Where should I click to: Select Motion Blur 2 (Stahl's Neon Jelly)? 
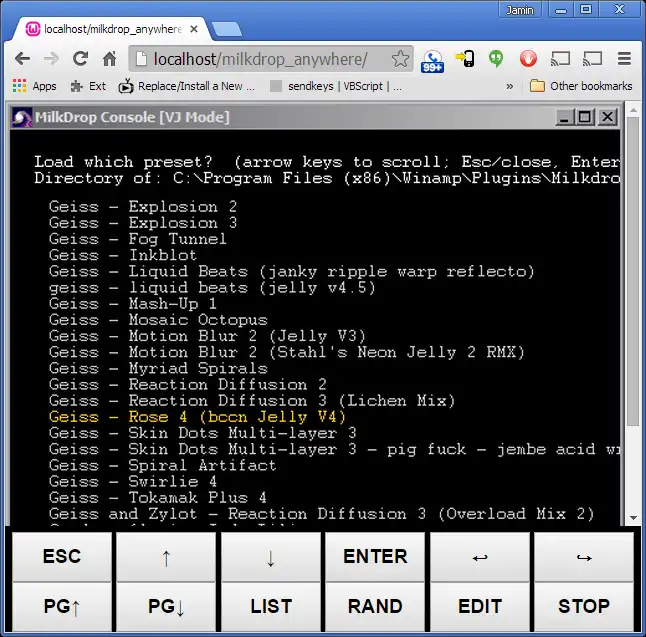[287, 352]
